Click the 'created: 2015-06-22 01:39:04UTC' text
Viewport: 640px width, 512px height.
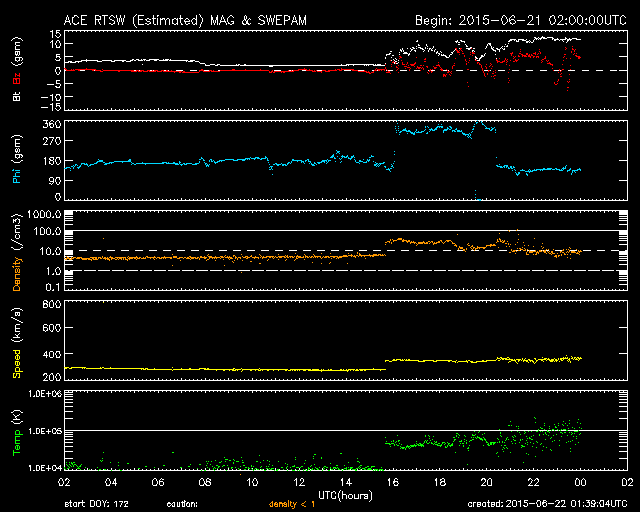[547, 504]
